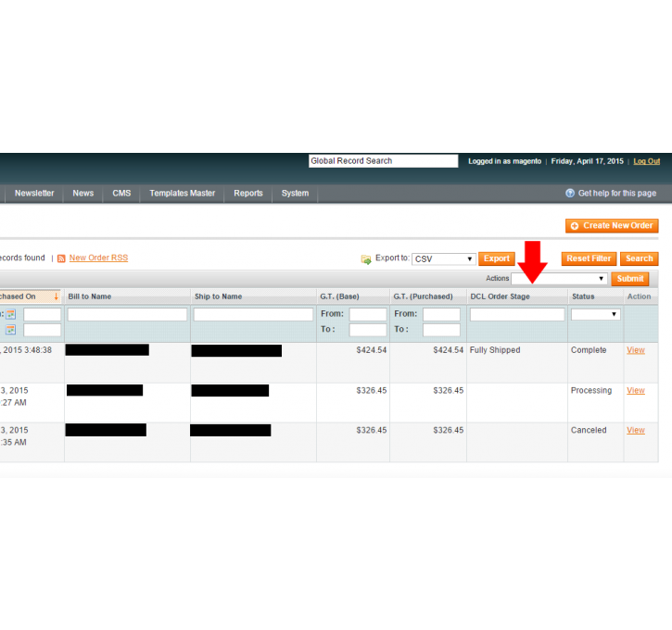Open the Status filter dropdown
The image size is (672, 630).
pos(595,315)
